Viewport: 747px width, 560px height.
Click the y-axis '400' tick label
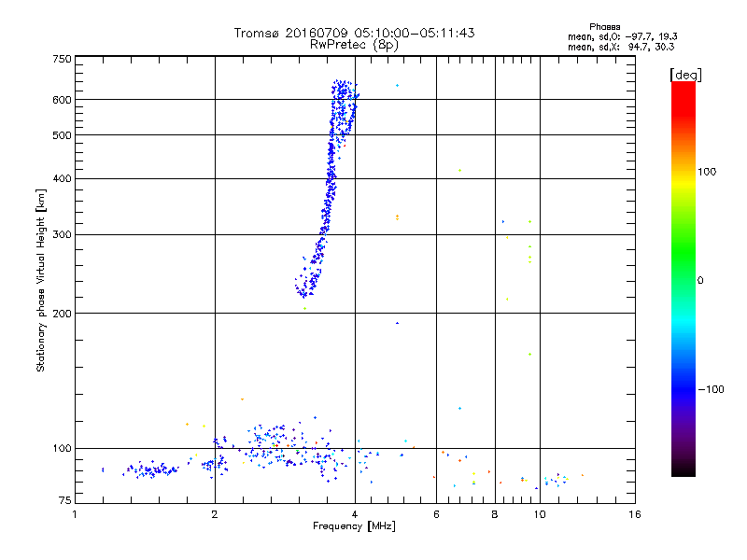pyautogui.click(x=62, y=178)
